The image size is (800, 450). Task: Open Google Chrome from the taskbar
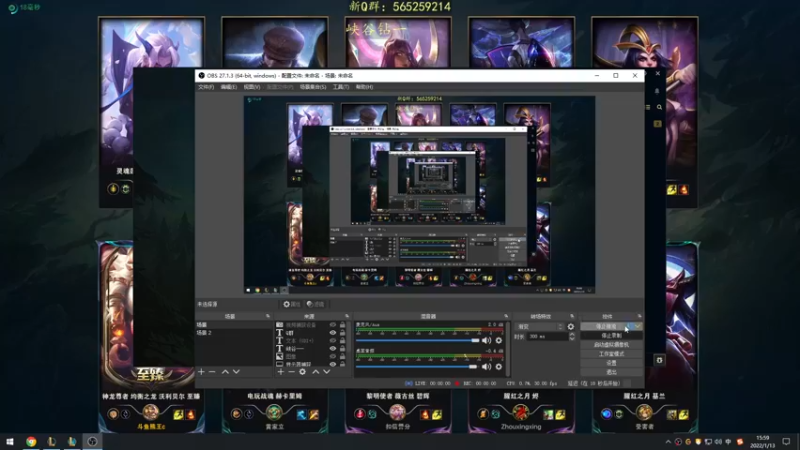31,441
